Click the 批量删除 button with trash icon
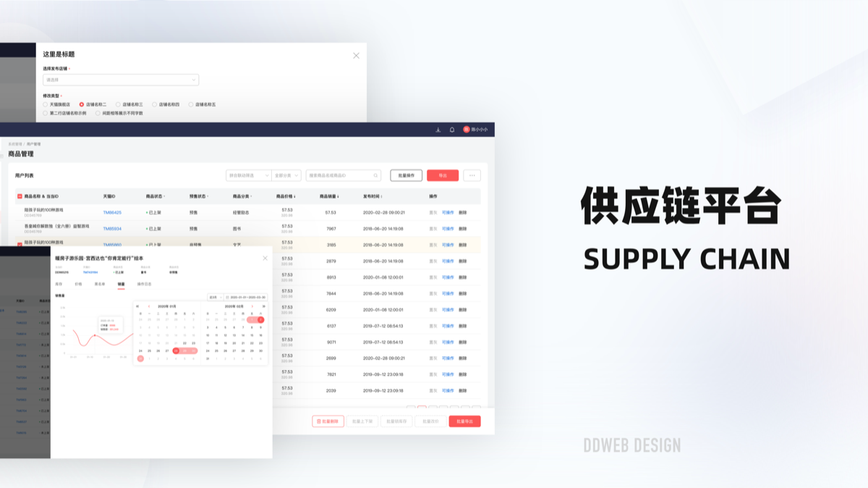This screenshot has width=868, height=488. tap(328, 421)
